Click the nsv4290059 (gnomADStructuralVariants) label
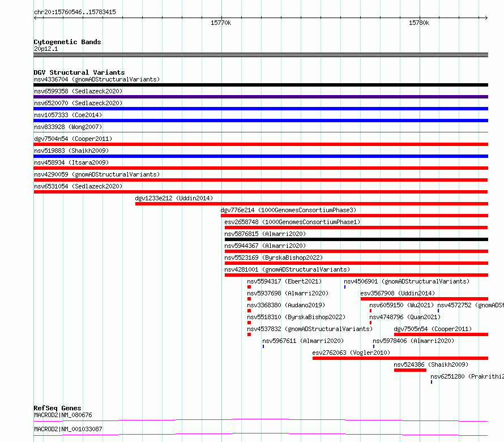This screenshot has height=442, width=504. click(97, 174)
